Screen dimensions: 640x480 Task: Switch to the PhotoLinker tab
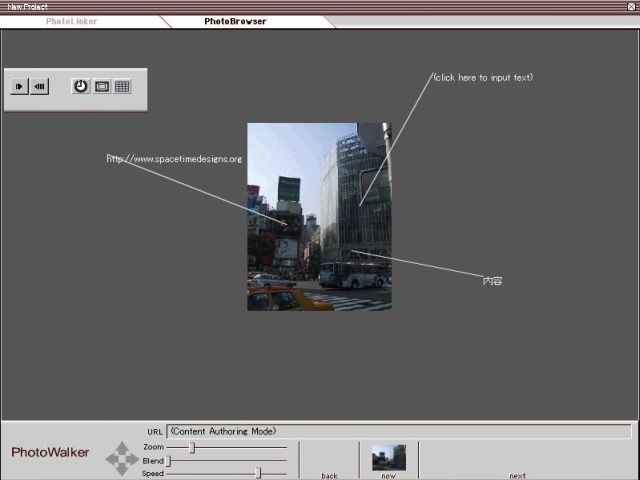[x=71, y=21]
